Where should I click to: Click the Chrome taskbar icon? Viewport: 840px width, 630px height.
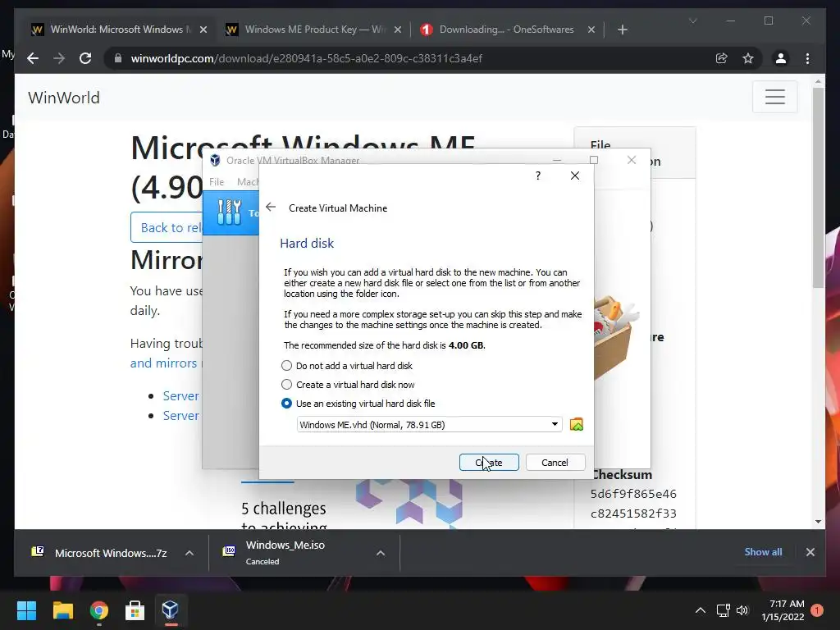(99, 609)
